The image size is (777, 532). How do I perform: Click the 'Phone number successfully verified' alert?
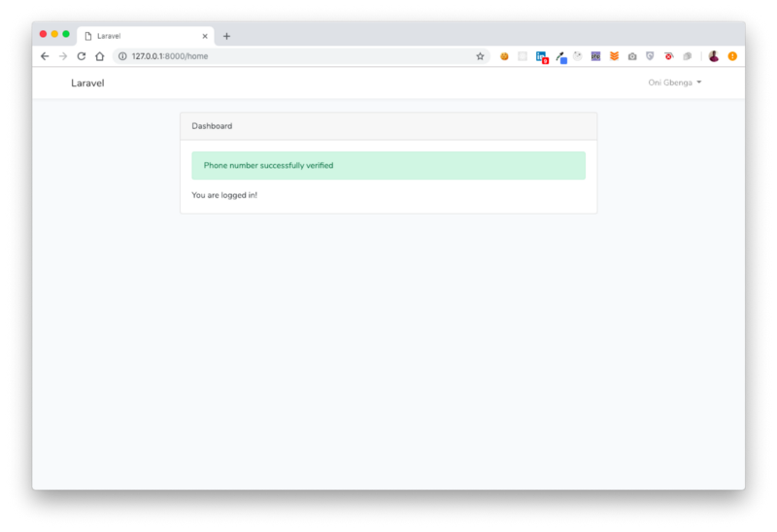click(x=388, y=165)
